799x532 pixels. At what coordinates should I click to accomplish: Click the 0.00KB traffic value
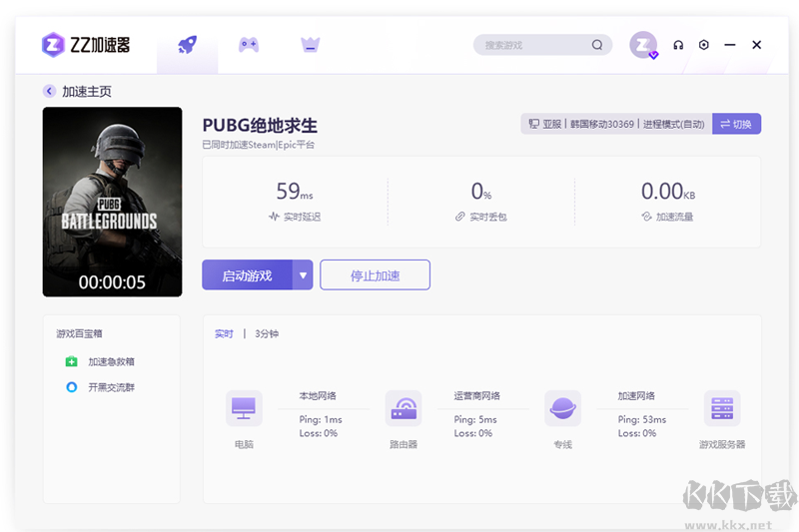668,192
